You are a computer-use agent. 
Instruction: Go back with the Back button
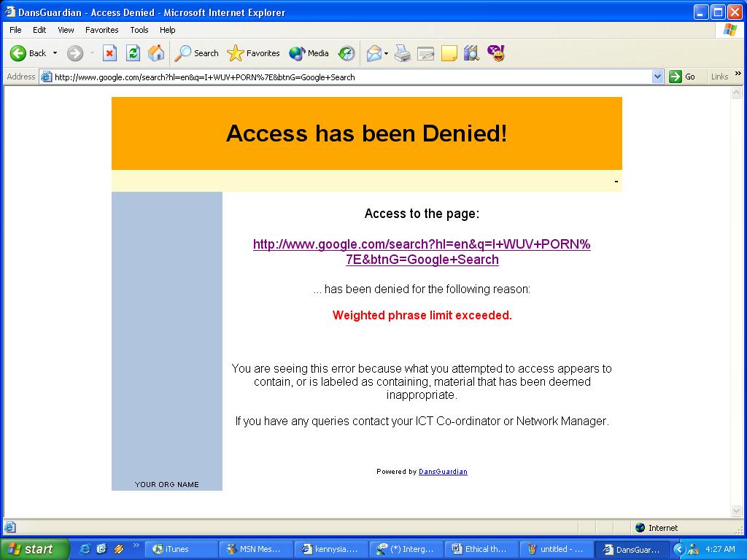click(28, 53)
